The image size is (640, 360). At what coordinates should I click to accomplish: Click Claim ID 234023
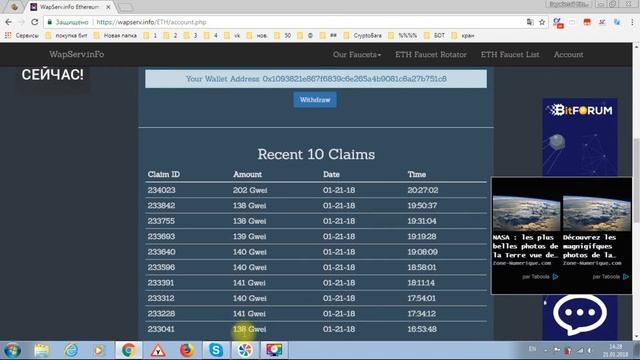[161, 190]
